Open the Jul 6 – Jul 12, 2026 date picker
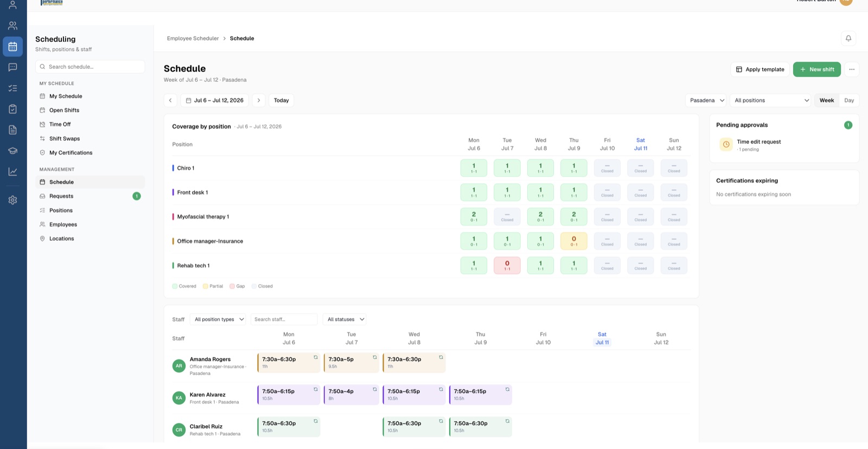This screenshot has width=868, height=449. pos(214,100)
